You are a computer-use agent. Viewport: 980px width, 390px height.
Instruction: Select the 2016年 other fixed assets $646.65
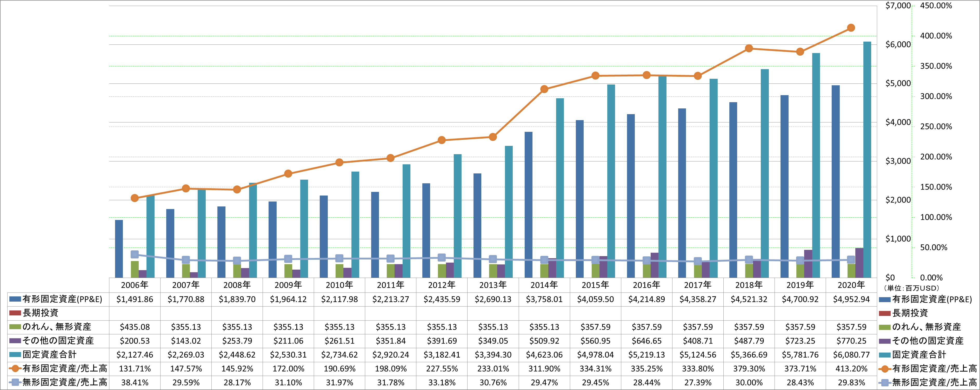(x=647, y=341)
